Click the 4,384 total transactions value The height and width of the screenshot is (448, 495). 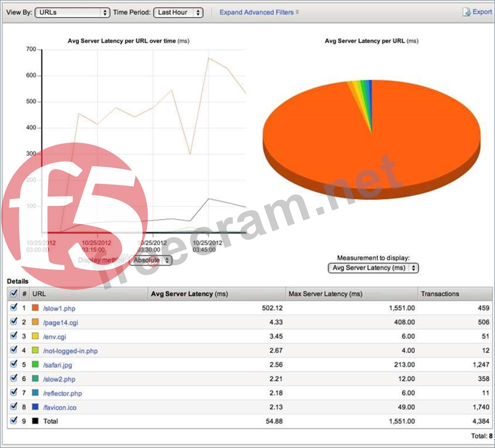481,421
